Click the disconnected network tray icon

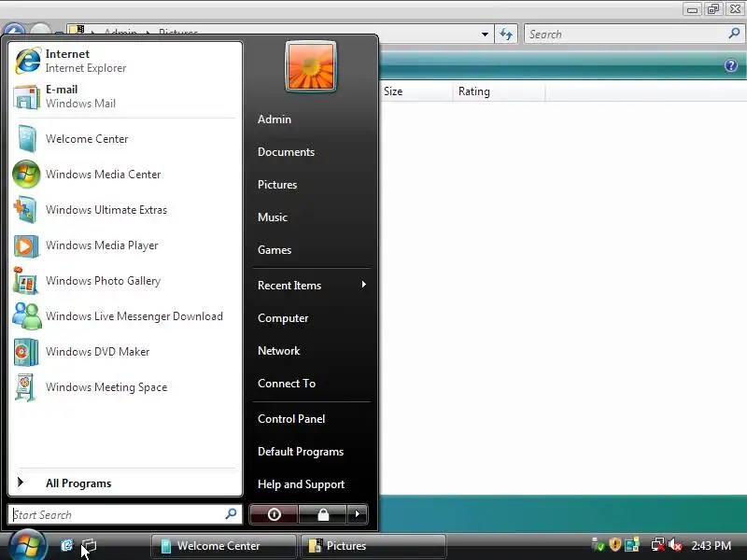pyautogui.click(x=658, y=545)
